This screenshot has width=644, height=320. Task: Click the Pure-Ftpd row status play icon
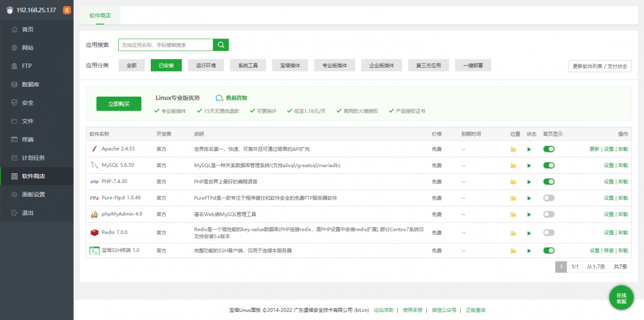(x=530, y=198)
